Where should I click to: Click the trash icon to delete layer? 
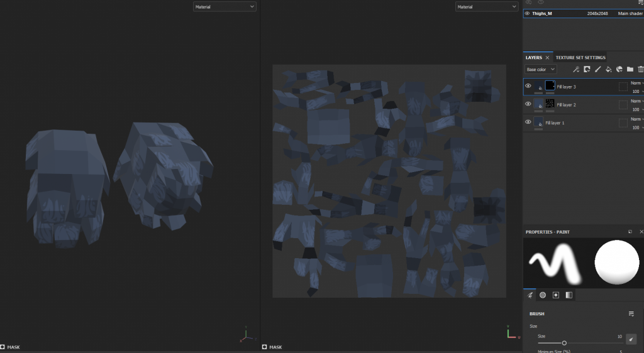(x=640, y=69)
